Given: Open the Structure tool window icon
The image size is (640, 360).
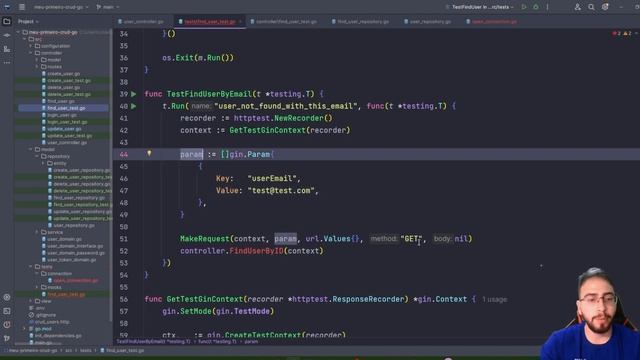Looking at the screenshot, I should (x=7, y=49).
